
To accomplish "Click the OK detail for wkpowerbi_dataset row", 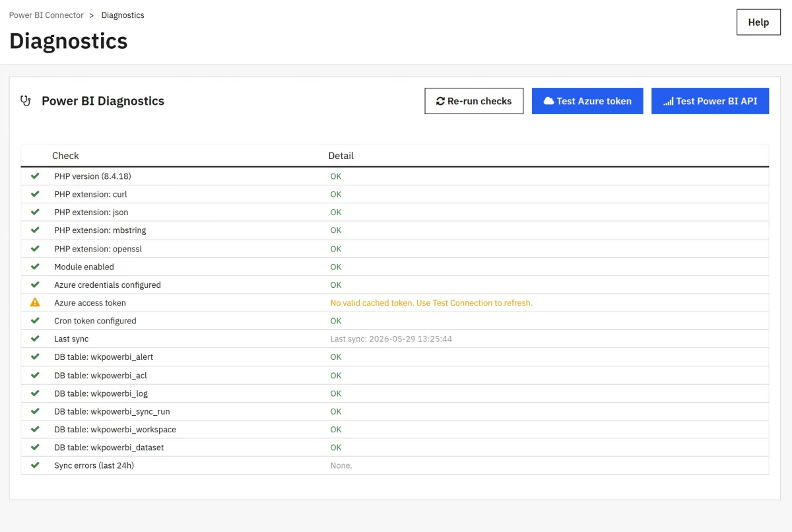I will point(336,448).
